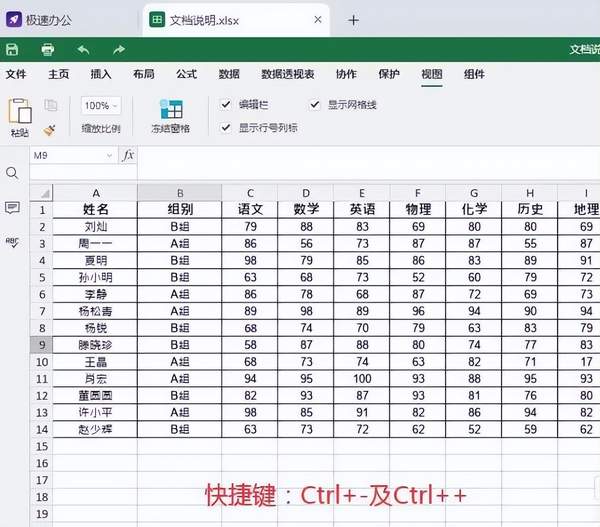The image size is (600, 527).
Task: Click the 数学 header cell
Action: [x=306, y=209]
